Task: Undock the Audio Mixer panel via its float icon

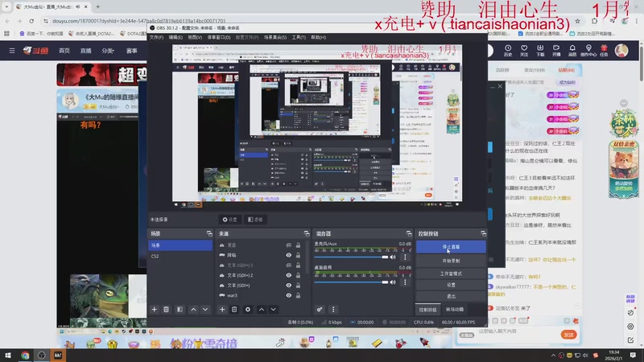Action: pyautogui.click(x=409, y=233)
